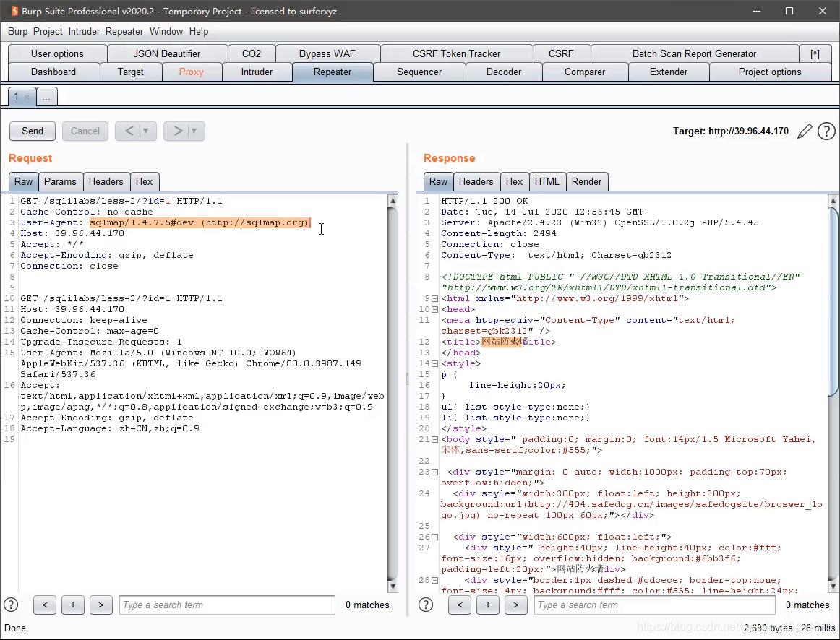The height and width of the screenshot is (640, 840).
Task: Switch to the Target tab
Action: [131, 72]
